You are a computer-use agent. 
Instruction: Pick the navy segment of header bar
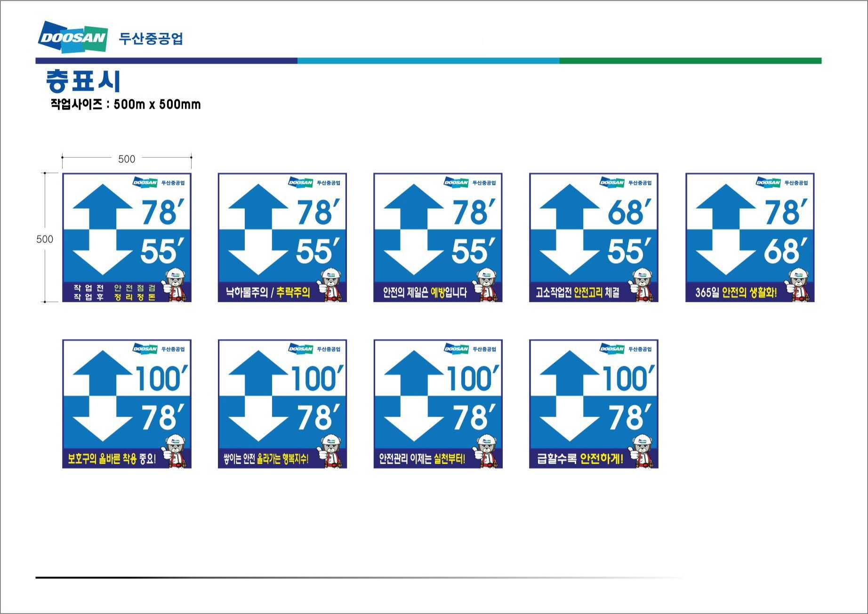point(166,61)
